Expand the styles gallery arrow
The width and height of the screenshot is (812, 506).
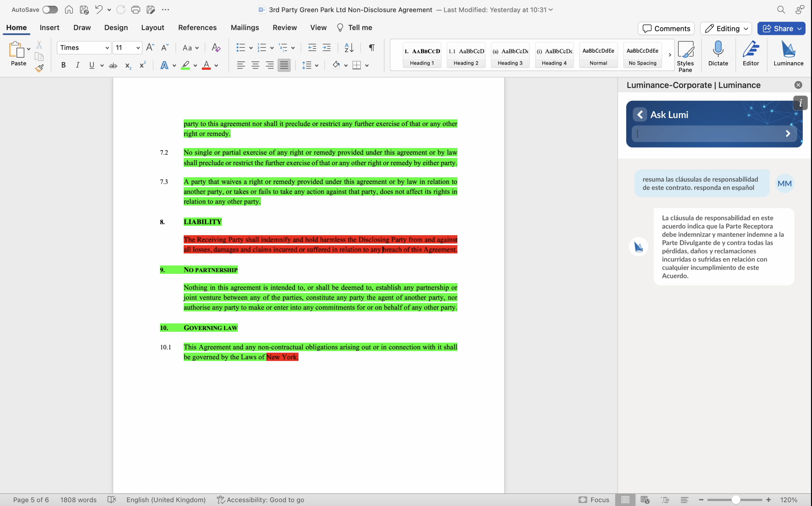(x=670, y=55)
